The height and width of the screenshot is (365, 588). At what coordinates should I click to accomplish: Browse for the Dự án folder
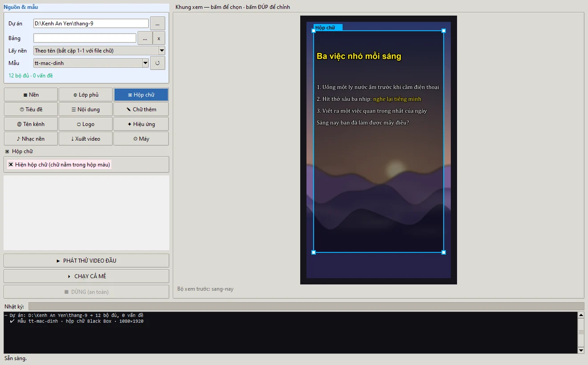pos(158,24)
